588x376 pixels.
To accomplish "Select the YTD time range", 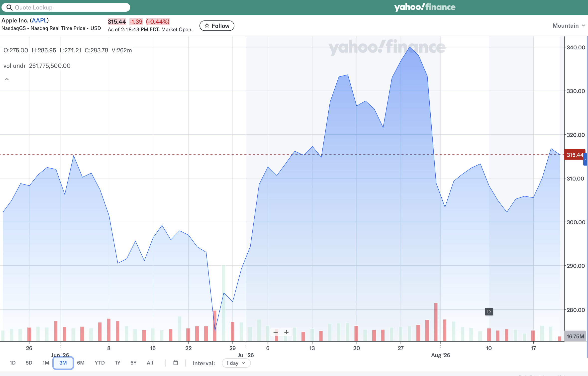I will coord(100,363).
